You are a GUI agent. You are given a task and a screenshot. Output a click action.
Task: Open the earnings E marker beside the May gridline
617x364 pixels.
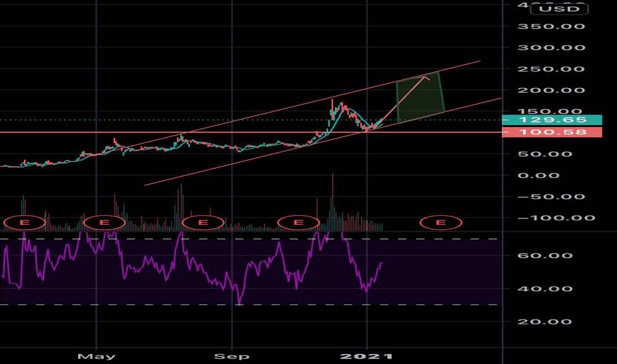point(105,223)
